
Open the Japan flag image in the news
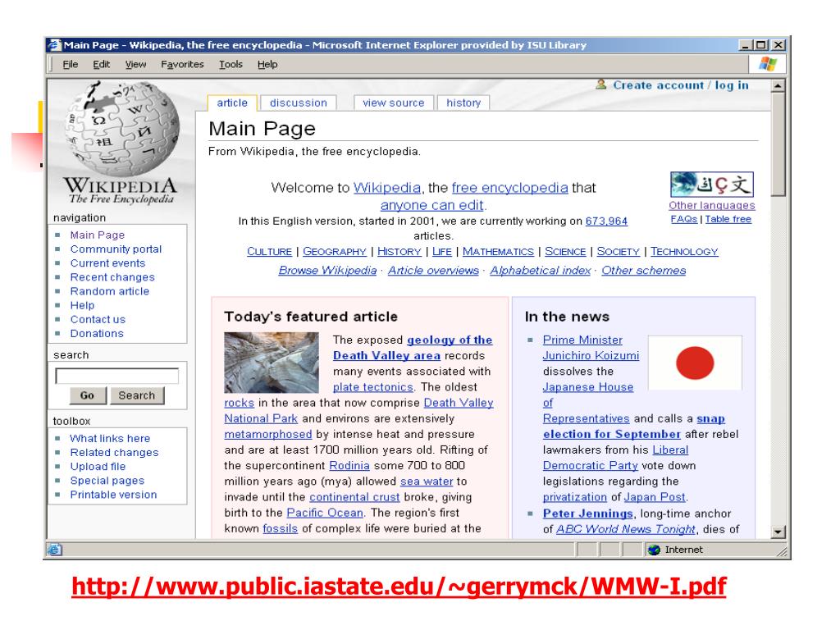[x=695, y=363]
